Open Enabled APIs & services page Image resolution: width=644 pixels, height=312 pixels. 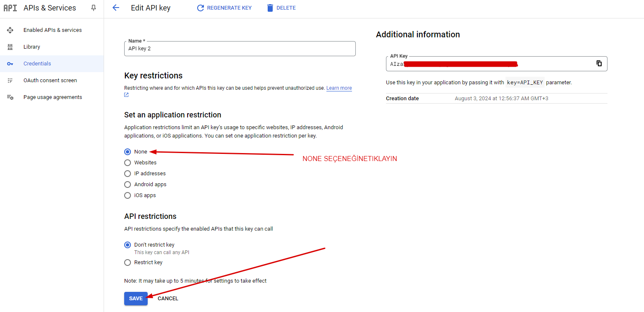pyautogui.click(x=52, y=30)
